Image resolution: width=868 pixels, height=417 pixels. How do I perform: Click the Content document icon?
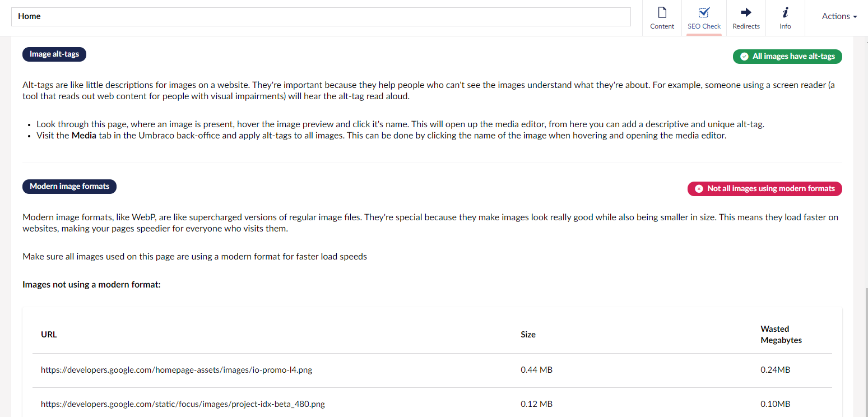(x=662, y=11)
